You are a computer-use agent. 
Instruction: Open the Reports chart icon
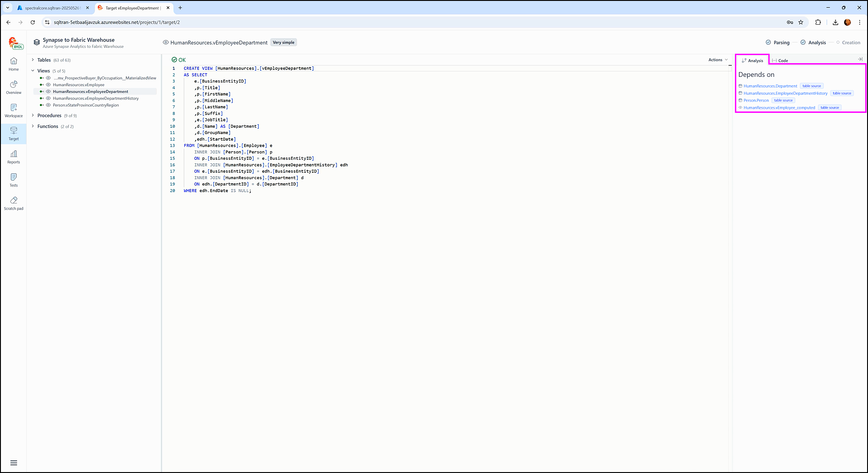click(x=14, y=154)
